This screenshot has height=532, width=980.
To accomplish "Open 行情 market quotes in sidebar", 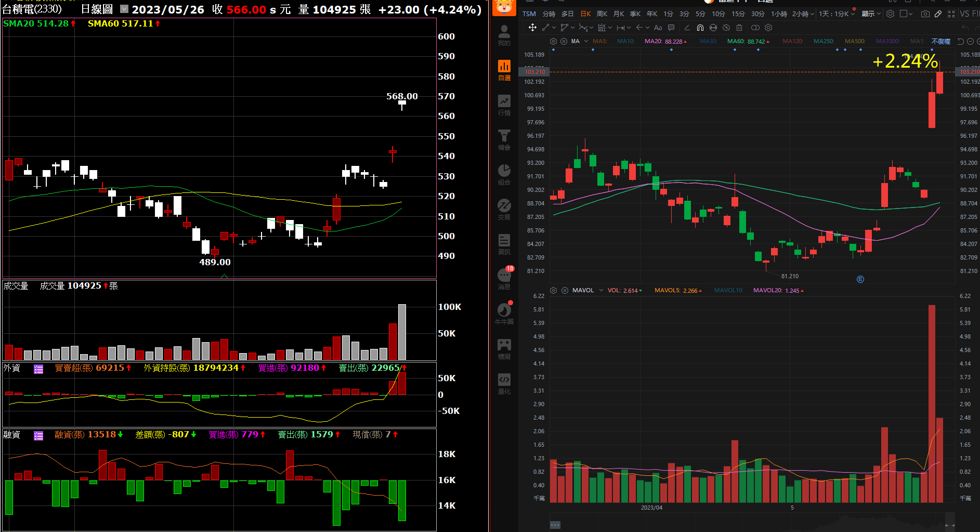I will pyautogui.click(x=504, y=105).
